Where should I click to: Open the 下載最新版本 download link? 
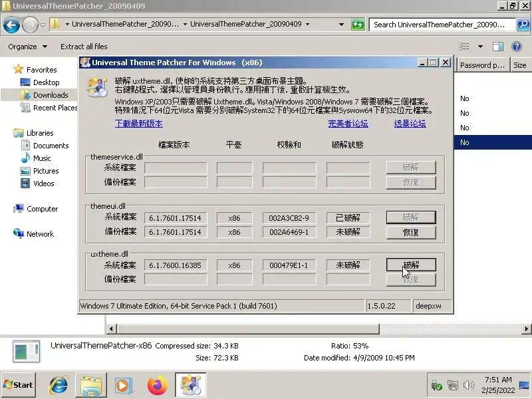139,124
